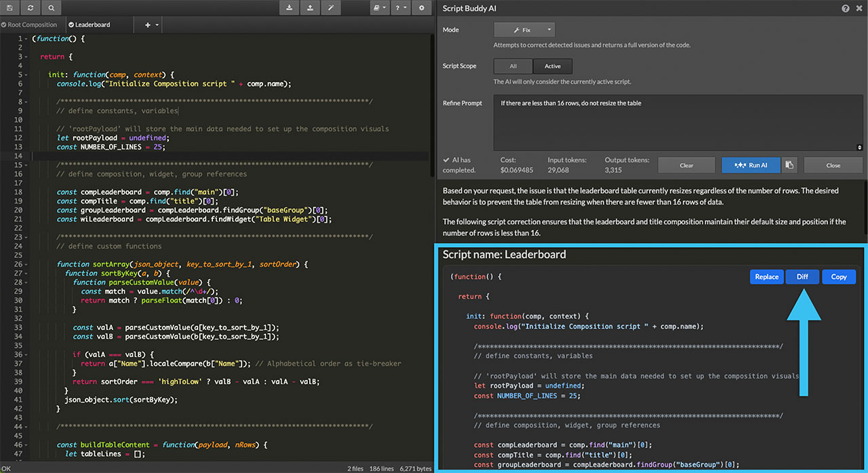Collapse parseCustomValue fold at line 28
Image resolution: width=868 pixels, height=473 pixels.
pyautogui.click(x=26, y=282)
